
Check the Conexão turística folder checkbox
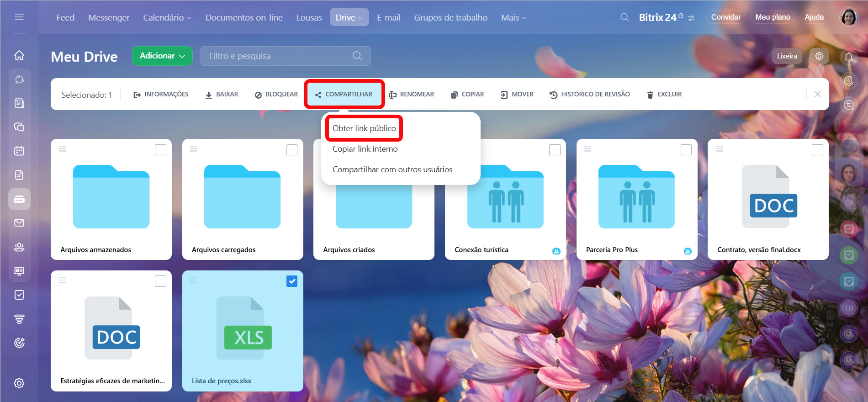pos(555,150)
